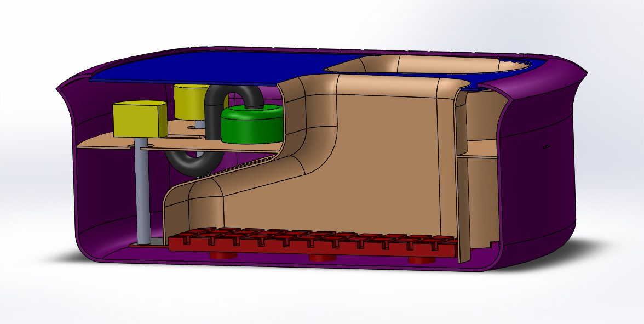Image resolution: width=644 pixels, height=324 pixels.
Task: Click the tan shelf holding the yellow block
Action: pyautogui.click(x=104, y=144)
